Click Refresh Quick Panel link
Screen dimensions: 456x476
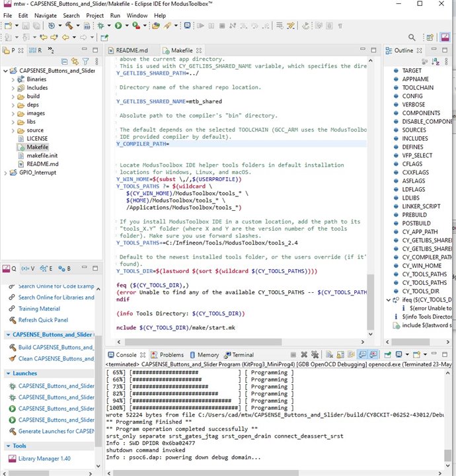44,320
